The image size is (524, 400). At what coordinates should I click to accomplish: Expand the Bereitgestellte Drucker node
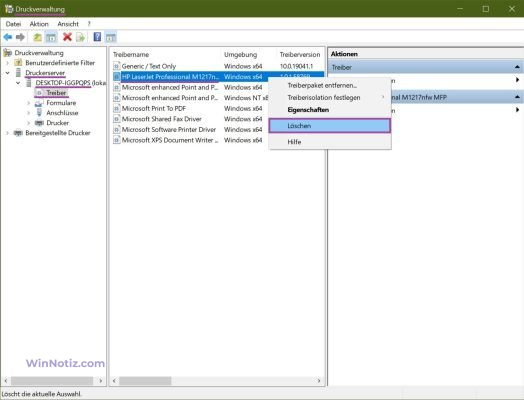click(x=7, y=133)
